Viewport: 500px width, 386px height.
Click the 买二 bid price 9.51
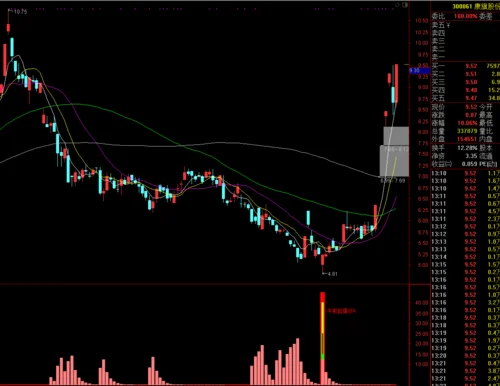pyautogui.click(x=471, y=74)
